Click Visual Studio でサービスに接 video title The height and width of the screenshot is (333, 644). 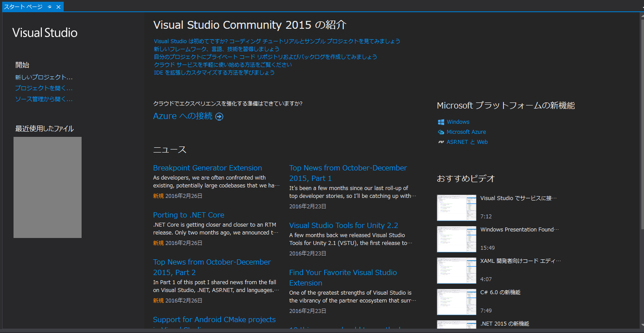coord(518,198)
